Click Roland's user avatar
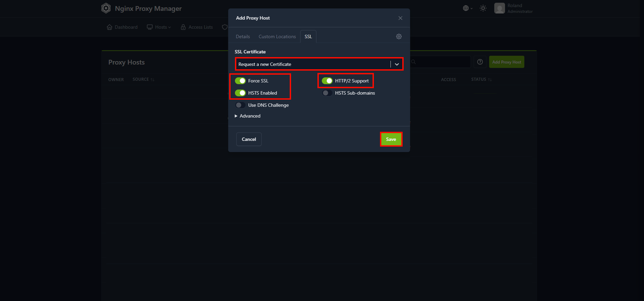The image size is (644, 301). point(499,8)
